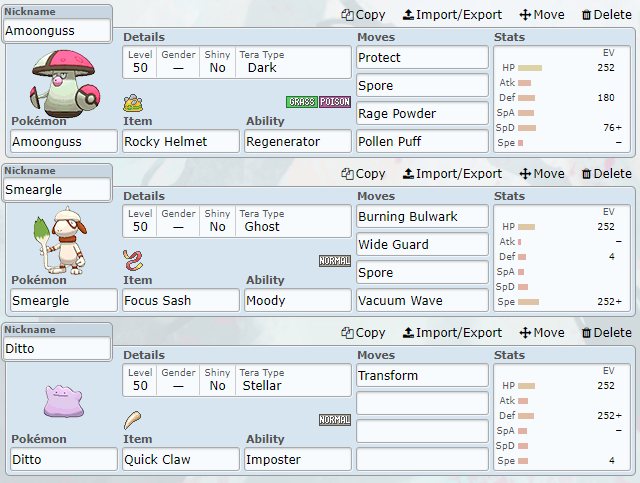Select the Smeargle Pokémon name field

tap(64, 300)
